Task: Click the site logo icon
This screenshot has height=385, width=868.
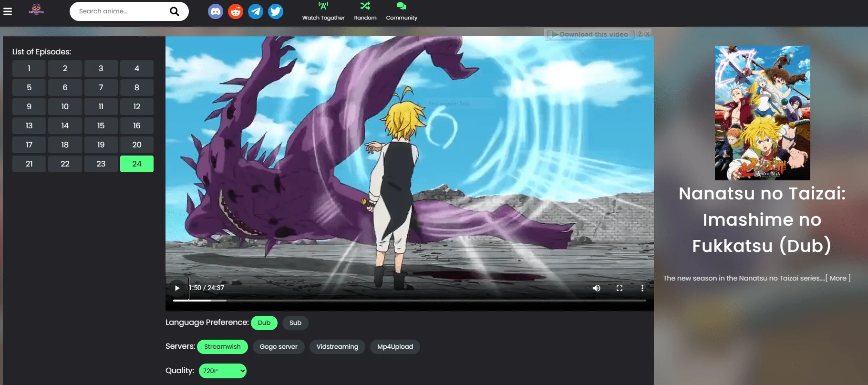Action: [x=36, y=10]
